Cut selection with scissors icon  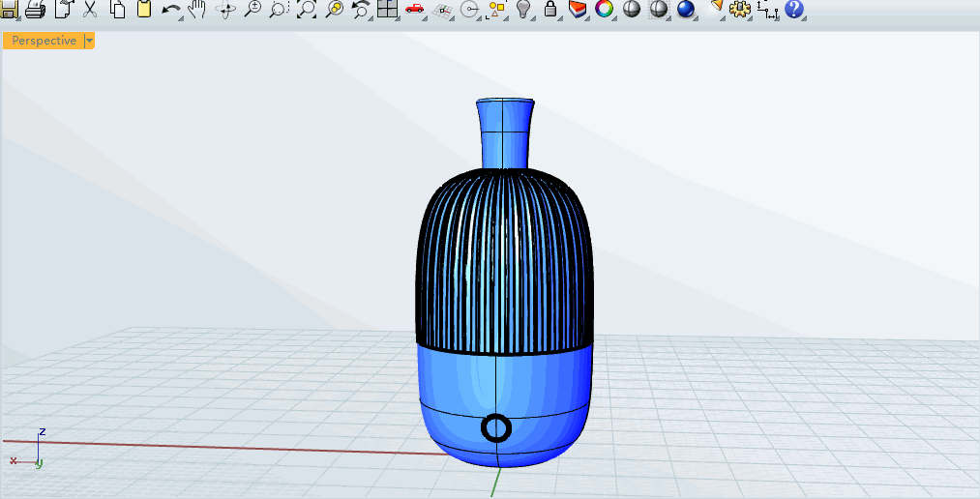click(x=90, y=8)
